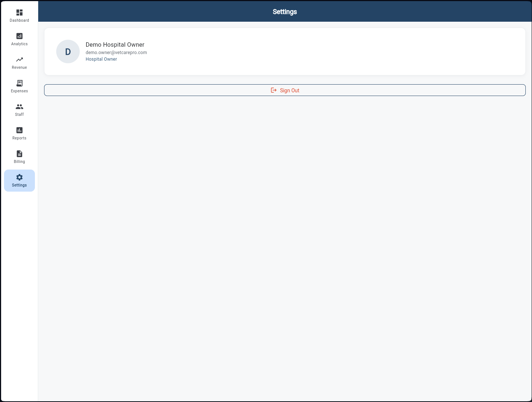532x402 pixels.
Task: Click the Settings gear icon
Action: [19, 177]
